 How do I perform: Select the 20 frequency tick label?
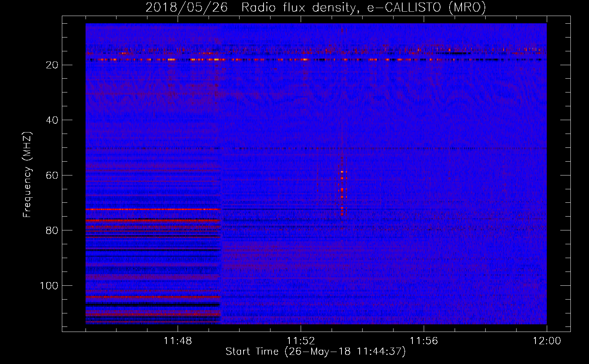pyautogui.click(x=52, y=65)
